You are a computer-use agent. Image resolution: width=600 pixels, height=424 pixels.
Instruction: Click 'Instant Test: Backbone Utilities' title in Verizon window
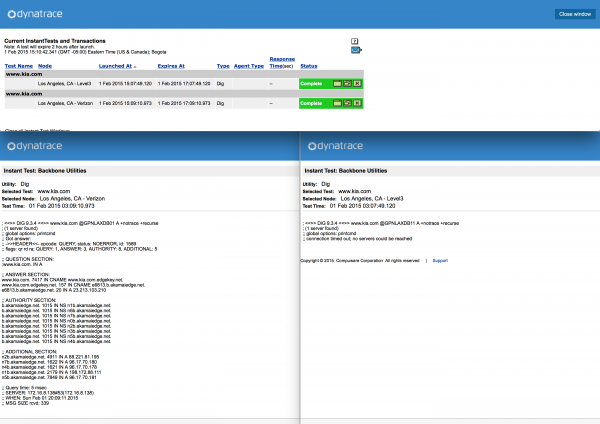pos(45,171)
